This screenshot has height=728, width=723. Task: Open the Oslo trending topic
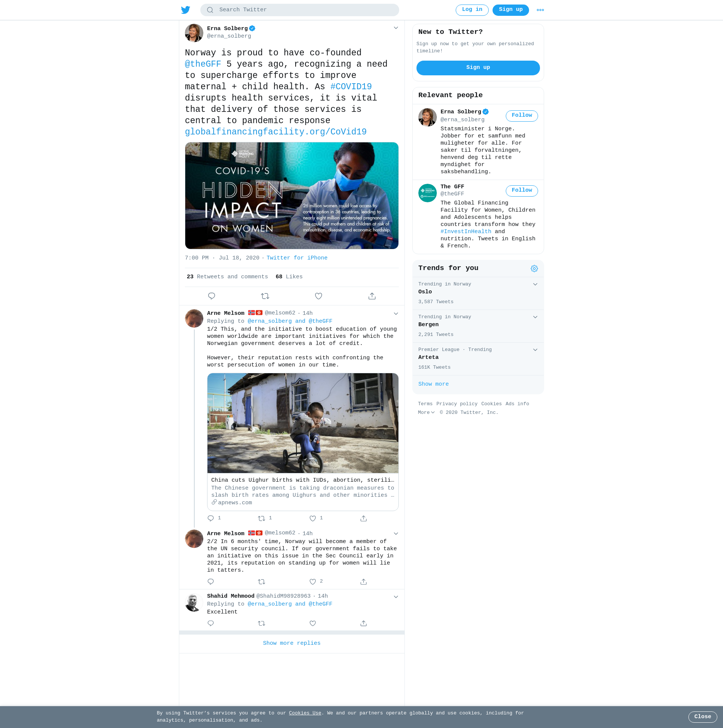tap(478, 293)
